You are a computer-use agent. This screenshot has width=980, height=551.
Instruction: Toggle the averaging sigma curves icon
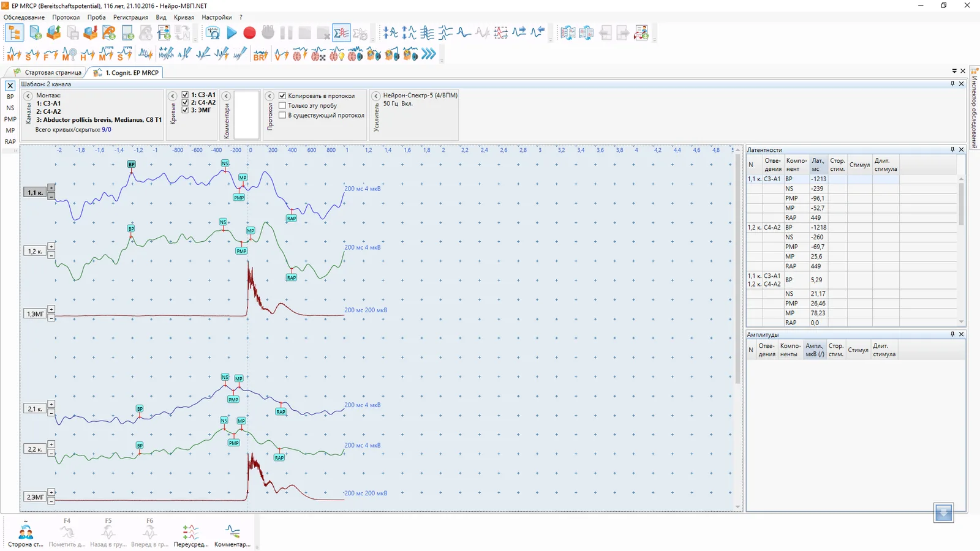click(341, 33)
